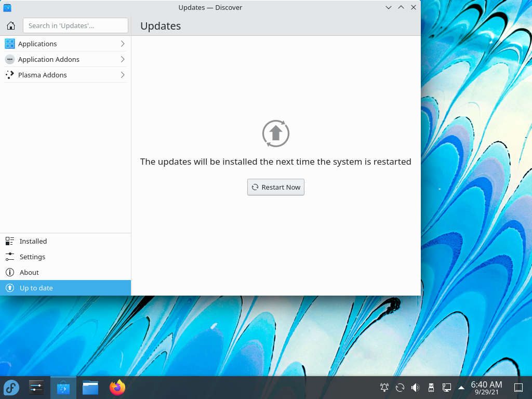Viewport: 532px width, 399px height.
Task: Click the updates tray icon
Action: click(400, 388)
